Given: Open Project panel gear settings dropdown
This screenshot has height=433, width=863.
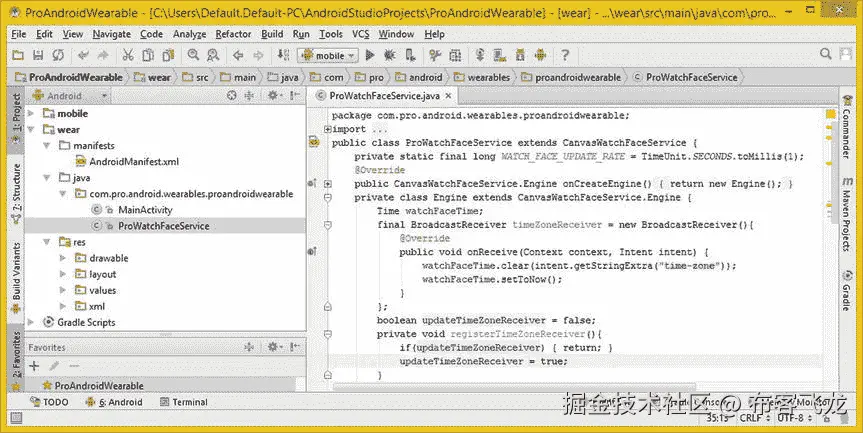Looking at the screenshot, I should 274,96.
